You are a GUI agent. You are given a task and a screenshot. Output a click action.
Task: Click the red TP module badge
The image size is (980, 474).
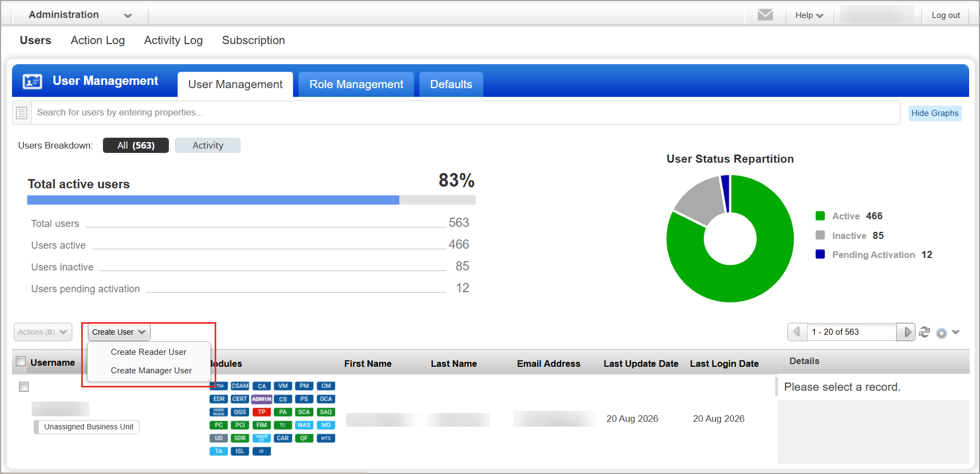click(261, 412)
